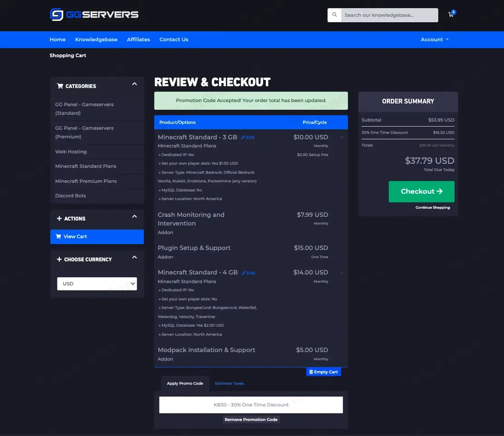Open GG Panel - Gameservers (Standard) category

point(97,109)
